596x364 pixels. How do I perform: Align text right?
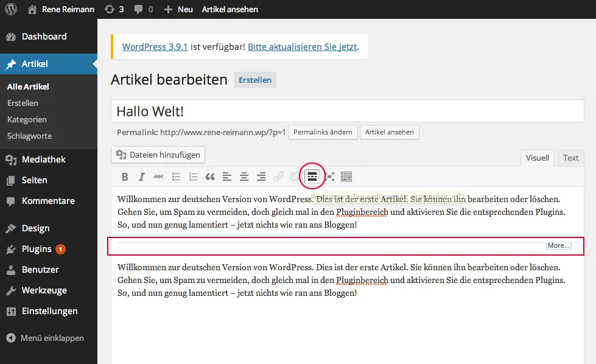pos(261,177)
